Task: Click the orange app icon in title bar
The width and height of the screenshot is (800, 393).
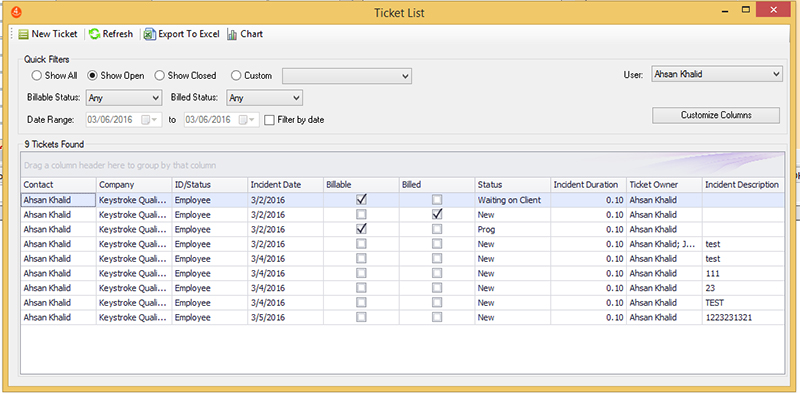Action: point(15,11)
